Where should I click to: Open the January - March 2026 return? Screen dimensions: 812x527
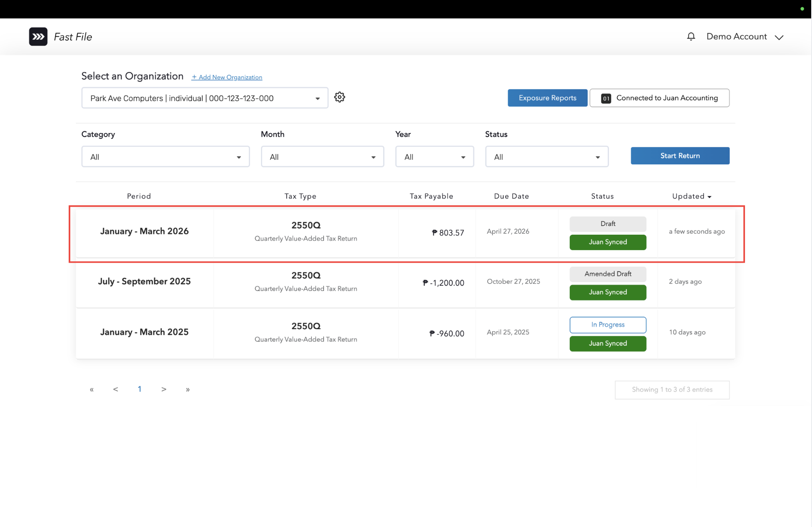[x=144, y=231]
